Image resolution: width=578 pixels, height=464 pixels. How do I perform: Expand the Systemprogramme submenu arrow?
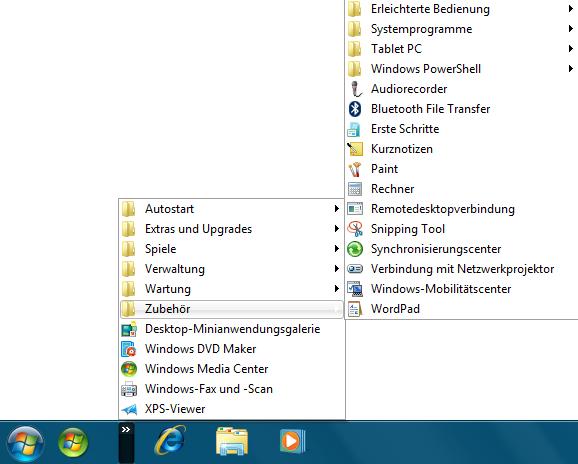pyautogui.click(x=571, y=29)
